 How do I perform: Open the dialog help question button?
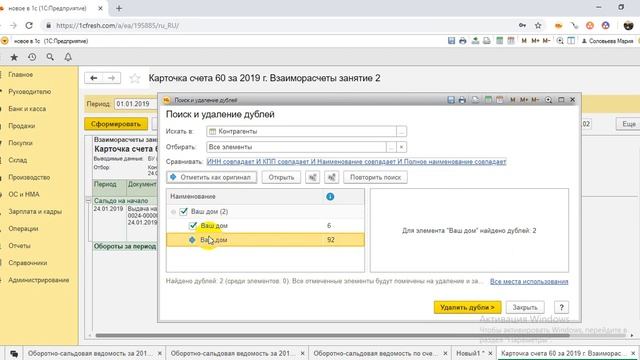pos(561,307)
